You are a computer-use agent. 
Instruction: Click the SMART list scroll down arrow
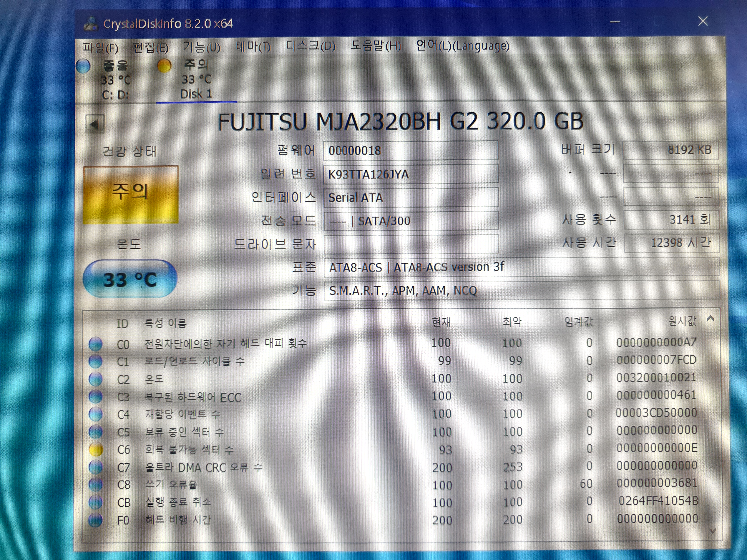point(713,532)
